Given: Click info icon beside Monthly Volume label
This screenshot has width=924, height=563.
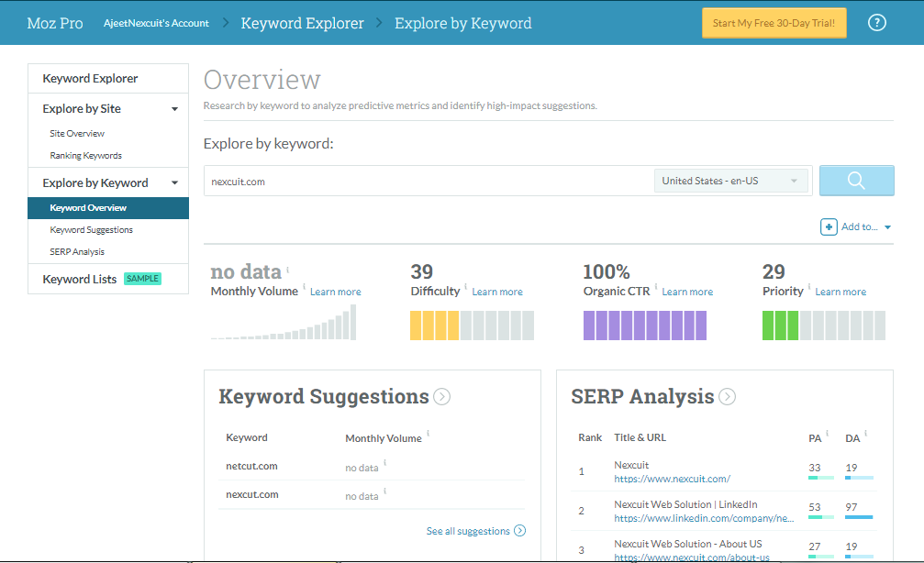Looking at the screenshot, I should click(x=304, y=286).
